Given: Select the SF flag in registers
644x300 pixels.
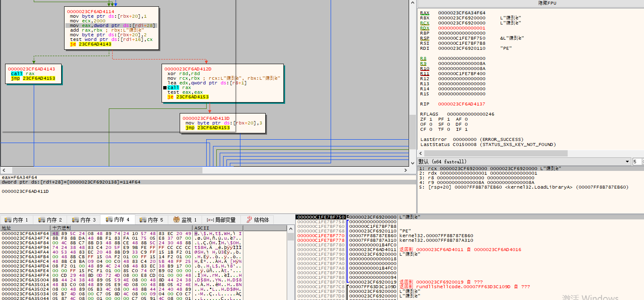Looking at the screenshot, I should [444, 124].
